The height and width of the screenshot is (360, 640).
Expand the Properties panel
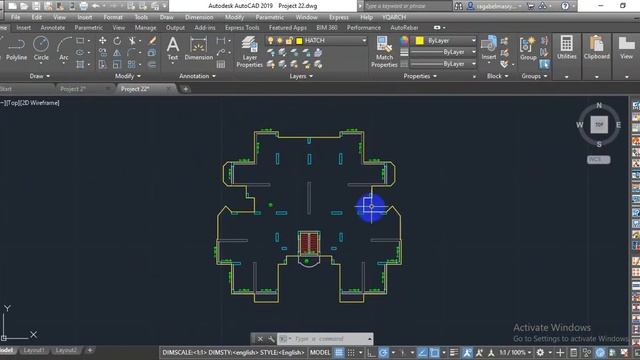[x=420, y=76]
